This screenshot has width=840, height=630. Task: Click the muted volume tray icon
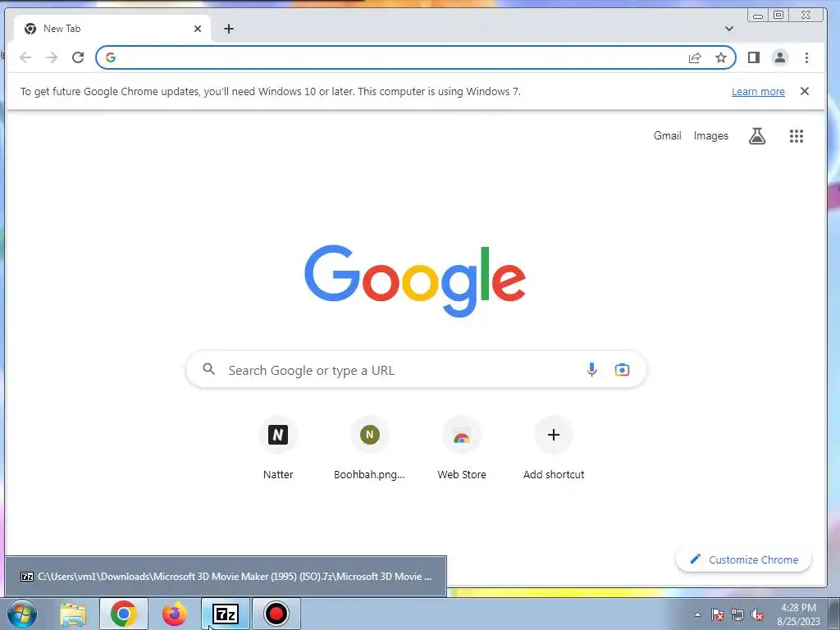(x=757, y=614)
